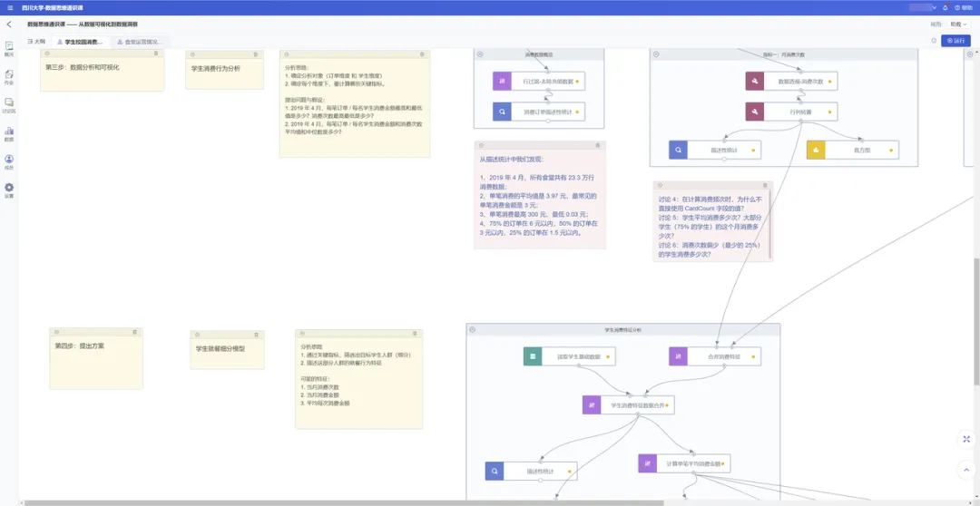Go back with the left arrow
The image size is (980, 506).
pos(9,24)
